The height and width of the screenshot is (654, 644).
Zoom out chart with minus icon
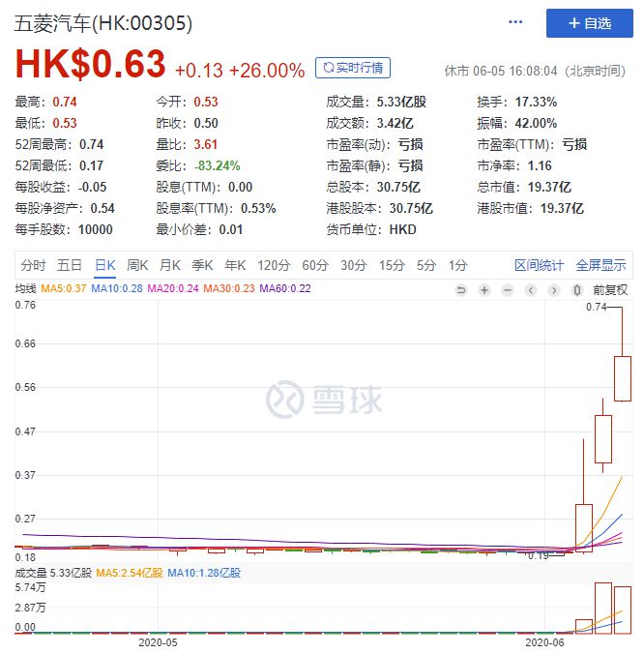coord(508,290)
